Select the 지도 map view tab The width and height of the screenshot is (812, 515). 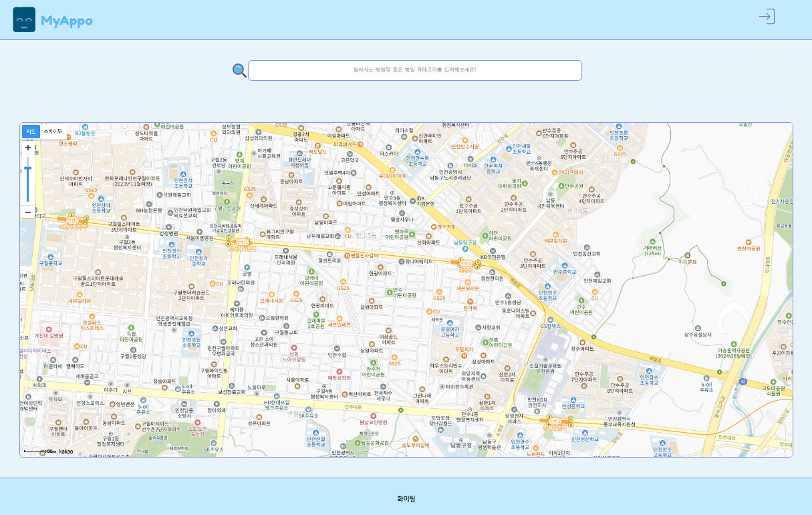tap(31, 131)
